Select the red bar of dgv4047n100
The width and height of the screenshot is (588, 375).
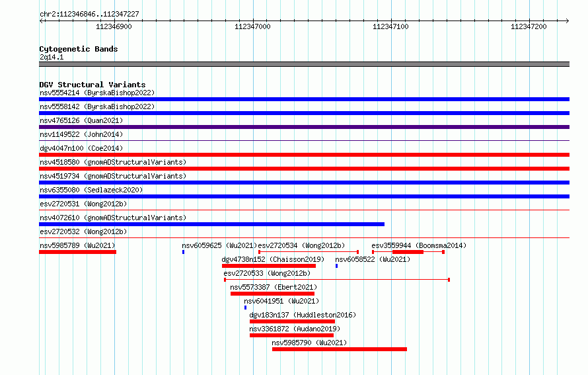click(304, 155)
